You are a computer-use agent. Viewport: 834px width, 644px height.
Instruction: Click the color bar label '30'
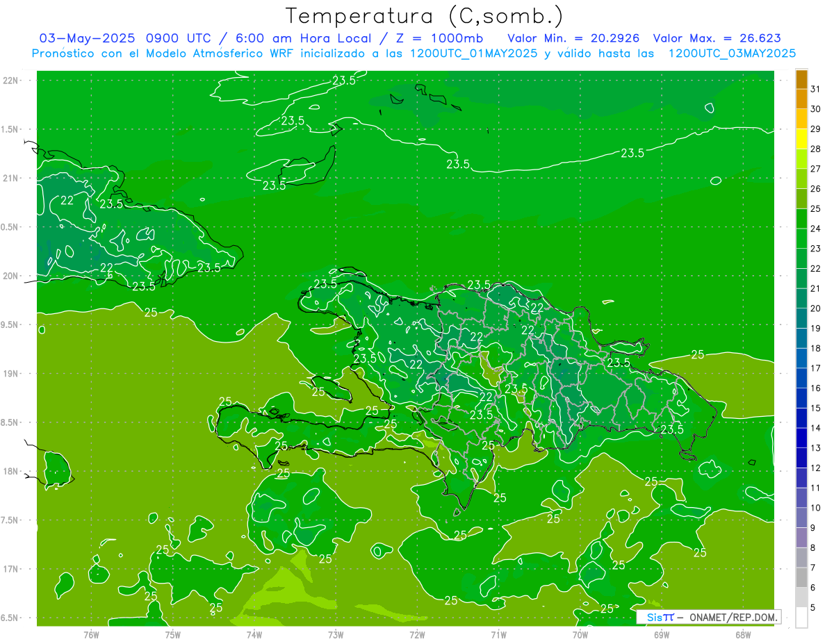[816, 109]
